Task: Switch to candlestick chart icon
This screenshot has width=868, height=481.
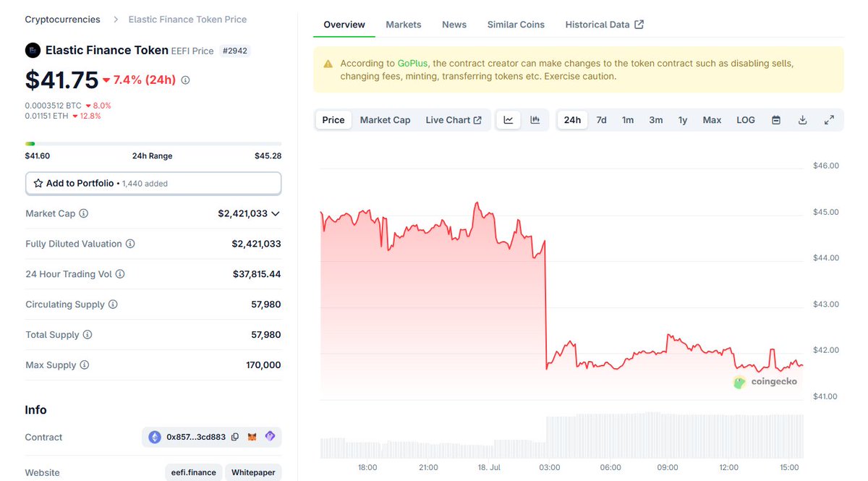Action: tap(535, 120)
